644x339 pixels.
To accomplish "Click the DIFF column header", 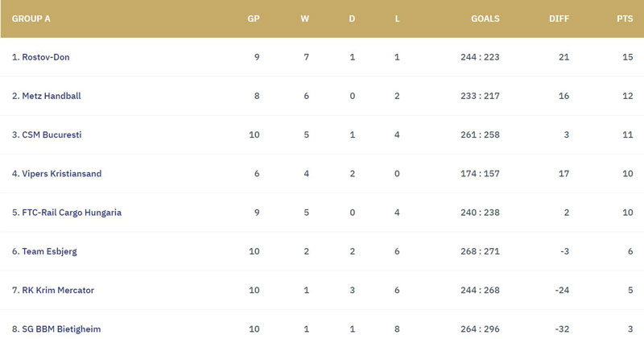I will click(559, 19).
